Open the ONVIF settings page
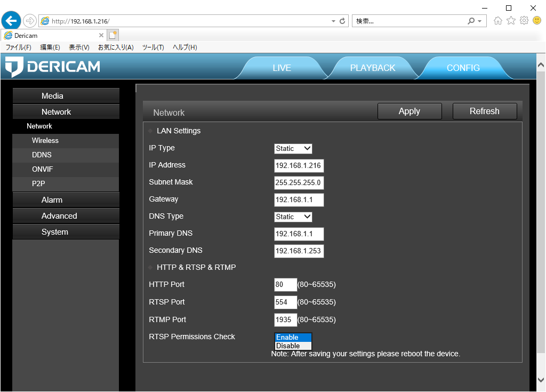The height and width of the screenshot is (392, 546). pyautogui.click(x=66, y=169)
